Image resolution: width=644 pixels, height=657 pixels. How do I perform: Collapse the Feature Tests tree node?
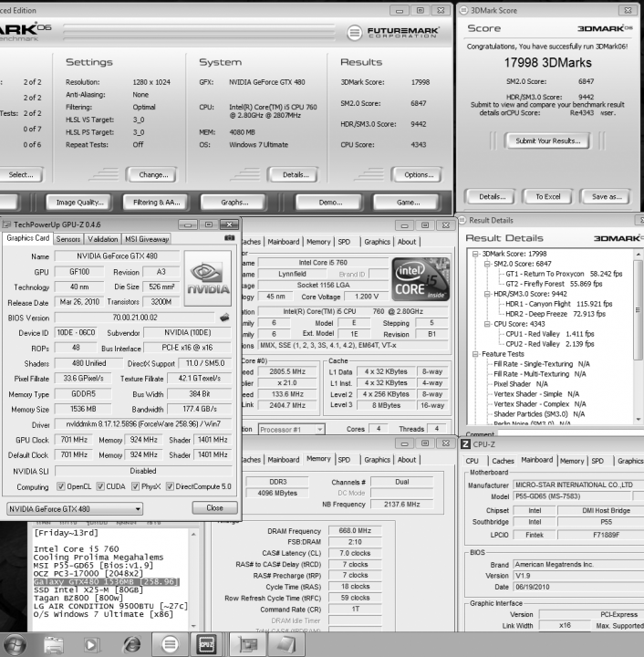[x=475, y=354]
